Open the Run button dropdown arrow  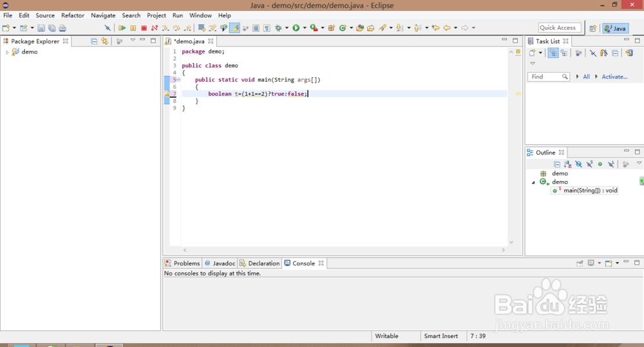tap(305, 28)
